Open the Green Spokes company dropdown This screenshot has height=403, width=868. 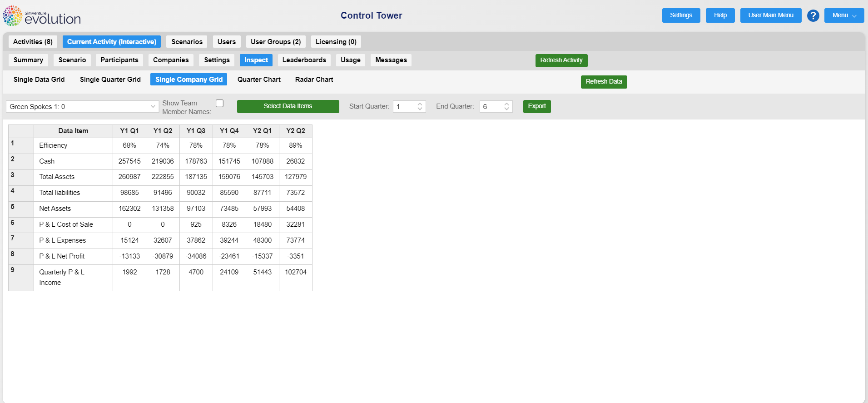click(82, 107)
